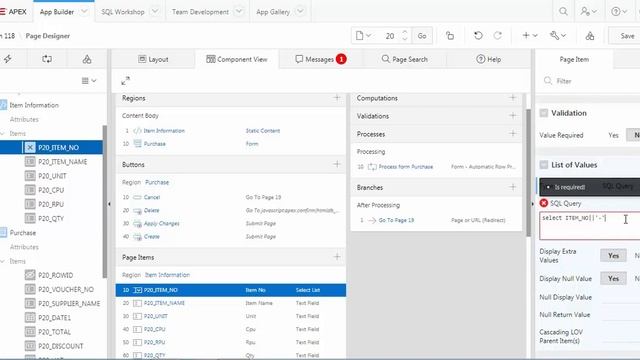Expand the App Builder dropdown arrow
The height and width of the screenshot is (360, 640).
pyautogui.click(x=84, y=11)
